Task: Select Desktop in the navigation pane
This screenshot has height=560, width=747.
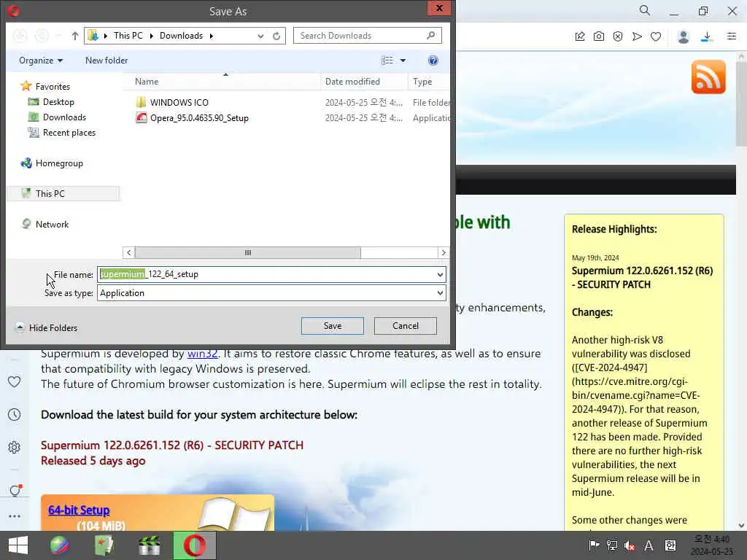Action: coord(58,102)
